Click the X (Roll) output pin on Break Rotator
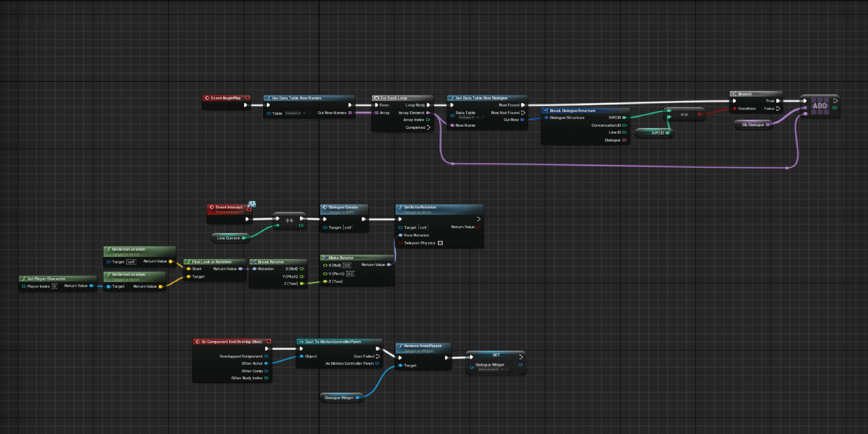 point(302,269)
